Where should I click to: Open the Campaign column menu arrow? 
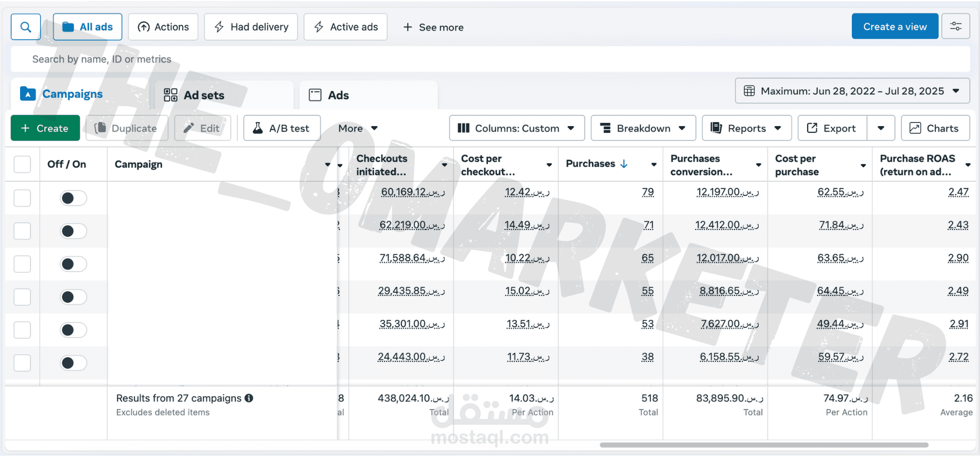(x=327, y=165)
